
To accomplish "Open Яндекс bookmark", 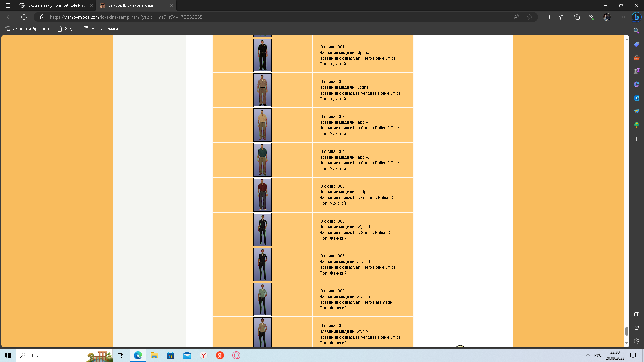I will (67, 29).
